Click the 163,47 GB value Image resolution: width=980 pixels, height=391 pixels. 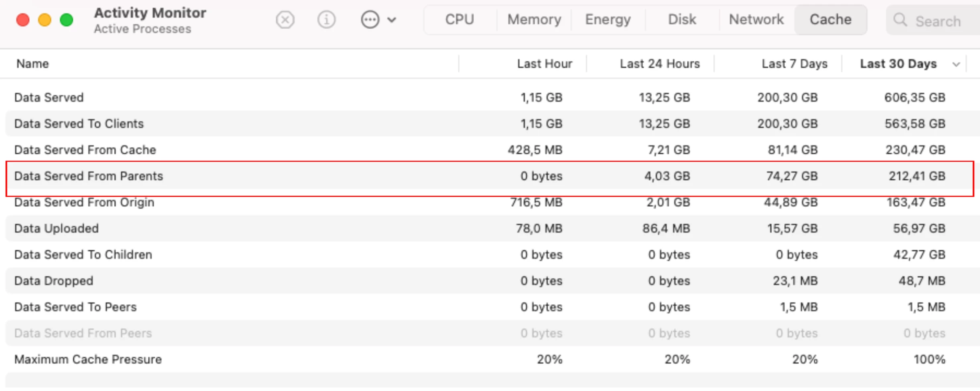(x=916, y=202)
